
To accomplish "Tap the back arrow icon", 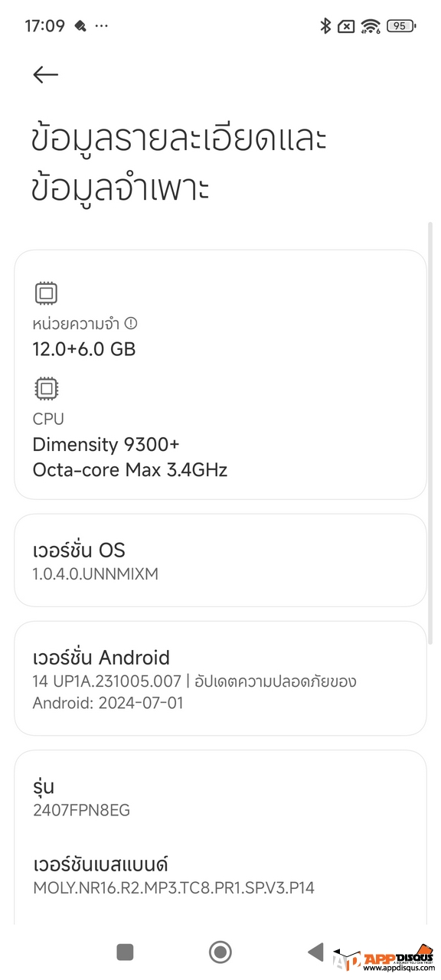I will [x=45, y=74].
